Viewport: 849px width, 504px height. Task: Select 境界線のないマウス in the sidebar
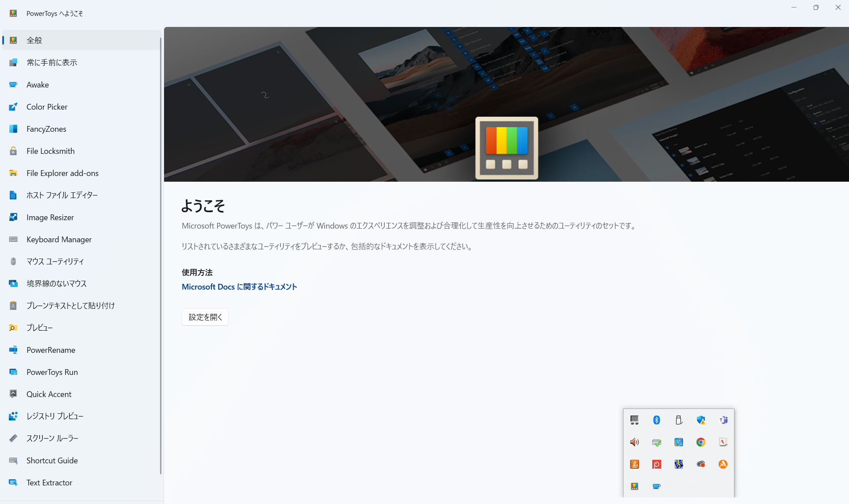81,283
